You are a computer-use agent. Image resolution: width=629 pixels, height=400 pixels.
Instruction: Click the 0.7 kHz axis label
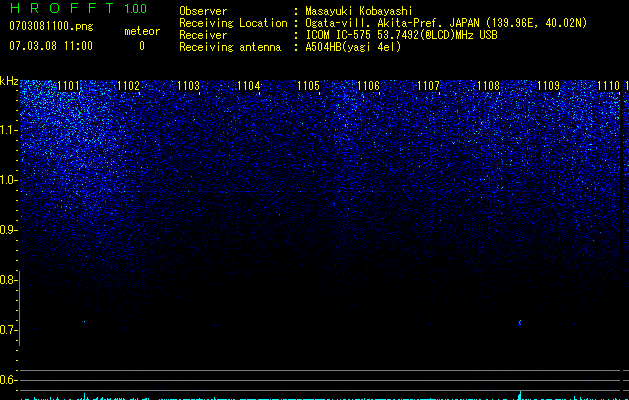tap(8, 330)
